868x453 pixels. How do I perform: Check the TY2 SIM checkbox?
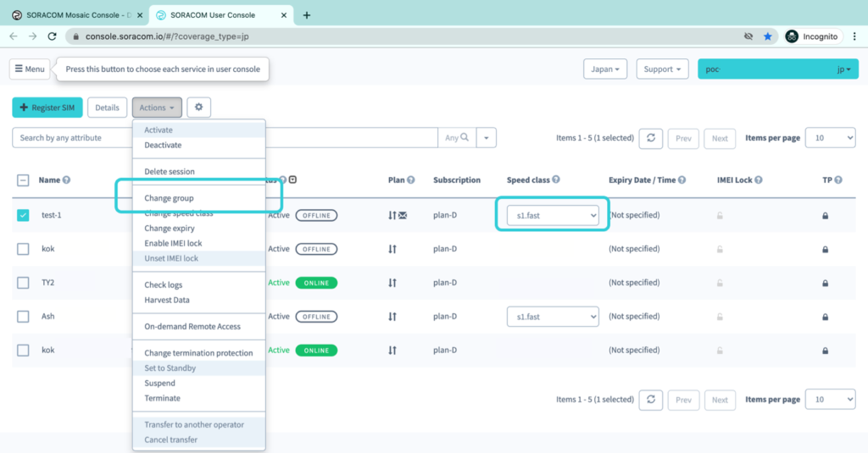(x=23, y=283)
